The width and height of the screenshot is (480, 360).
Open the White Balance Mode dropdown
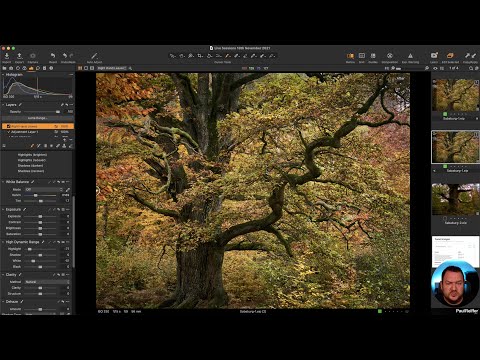44,189
